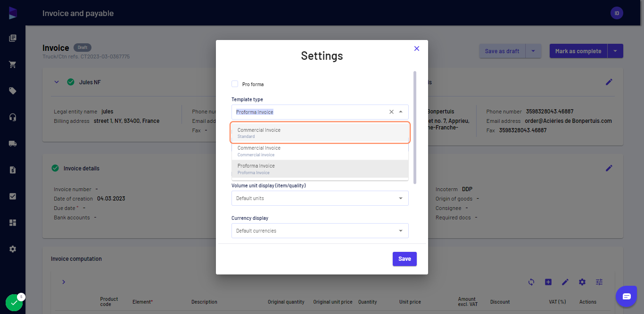Select Proforma Invoice template option
The height and width of the screenshot is (314, 644).
(320, 169)
